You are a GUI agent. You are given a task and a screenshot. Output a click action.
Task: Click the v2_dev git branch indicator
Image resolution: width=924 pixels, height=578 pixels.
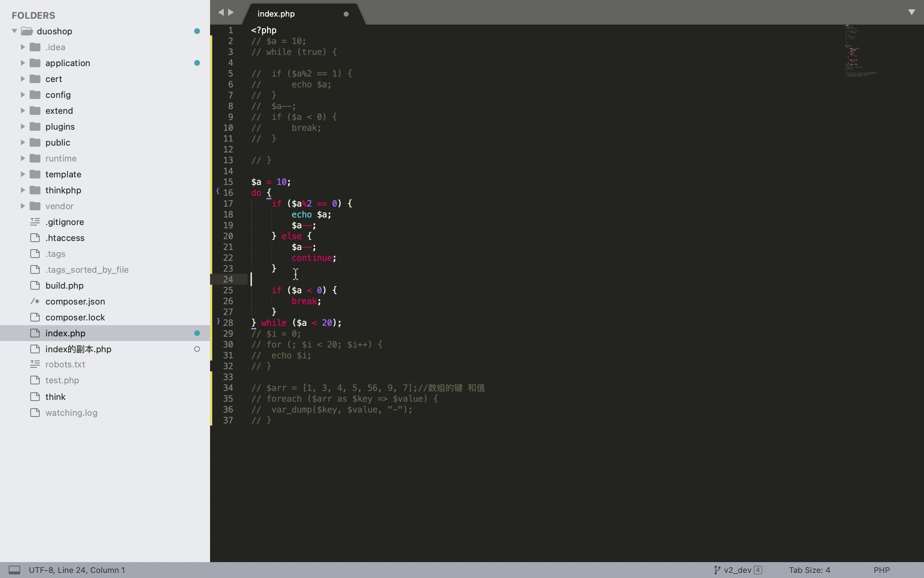[x=738, y=570]
